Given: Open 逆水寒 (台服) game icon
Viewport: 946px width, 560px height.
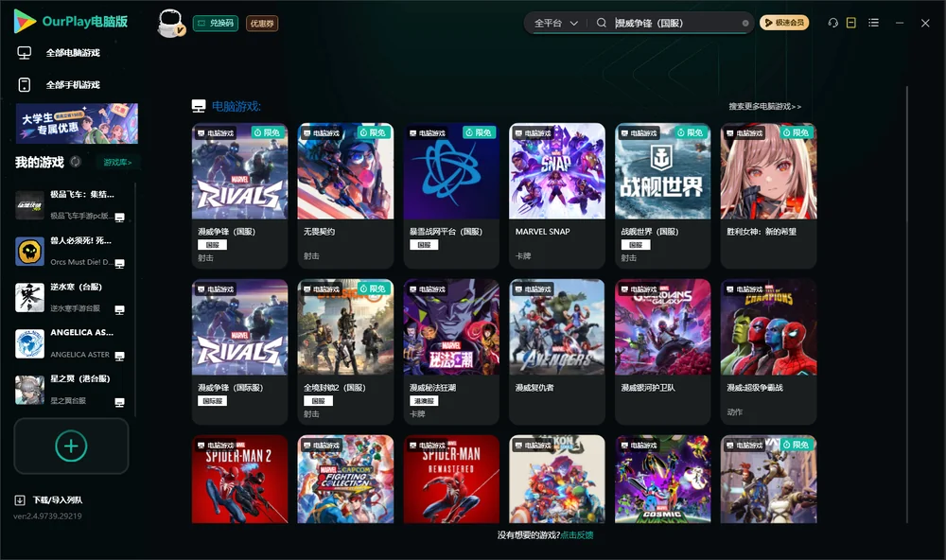Looking at the screenshot, I should (29, 297).
